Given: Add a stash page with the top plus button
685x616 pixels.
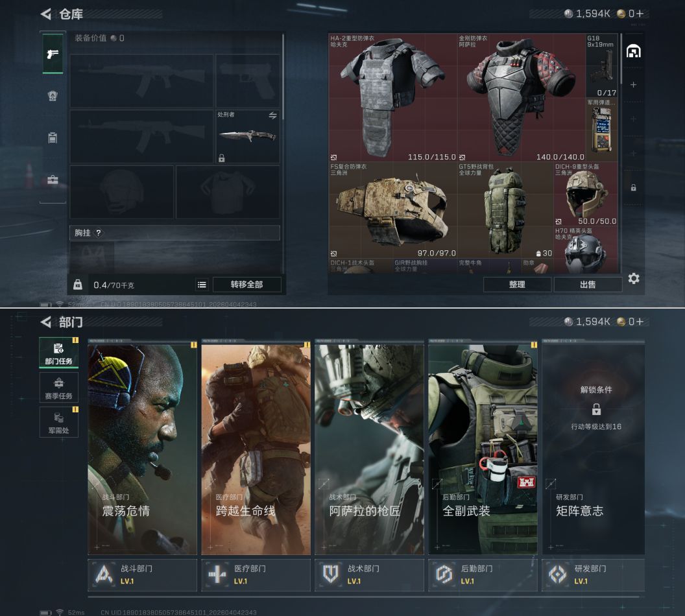Looking at the screenshot, I should point(634,85).
